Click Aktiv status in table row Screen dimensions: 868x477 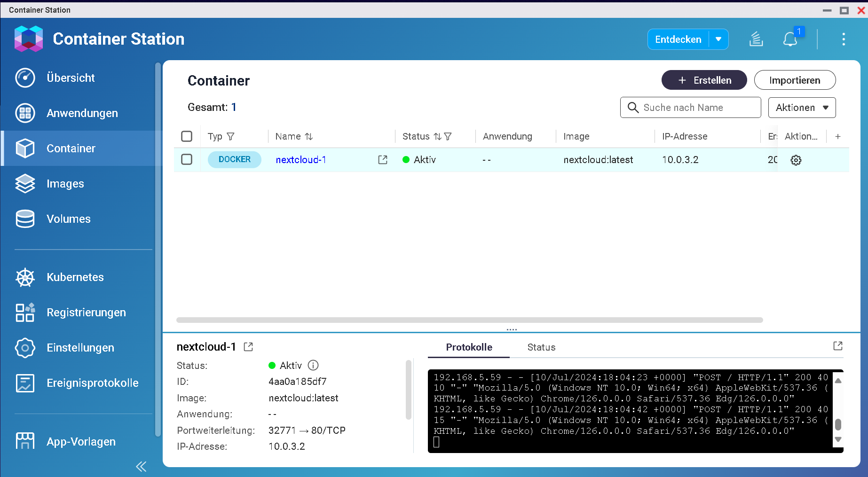click(419, 160)
